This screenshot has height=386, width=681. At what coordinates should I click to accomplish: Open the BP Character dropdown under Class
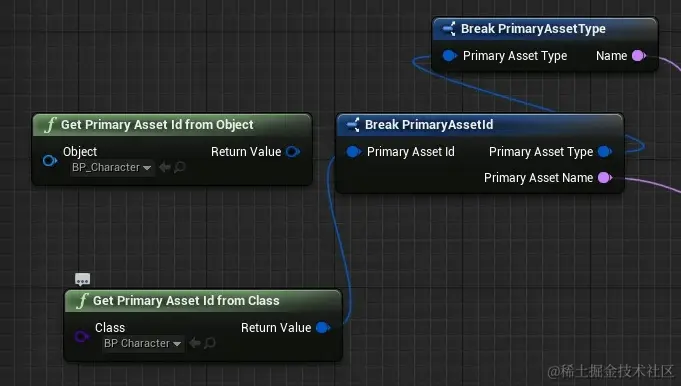point(143,343)
